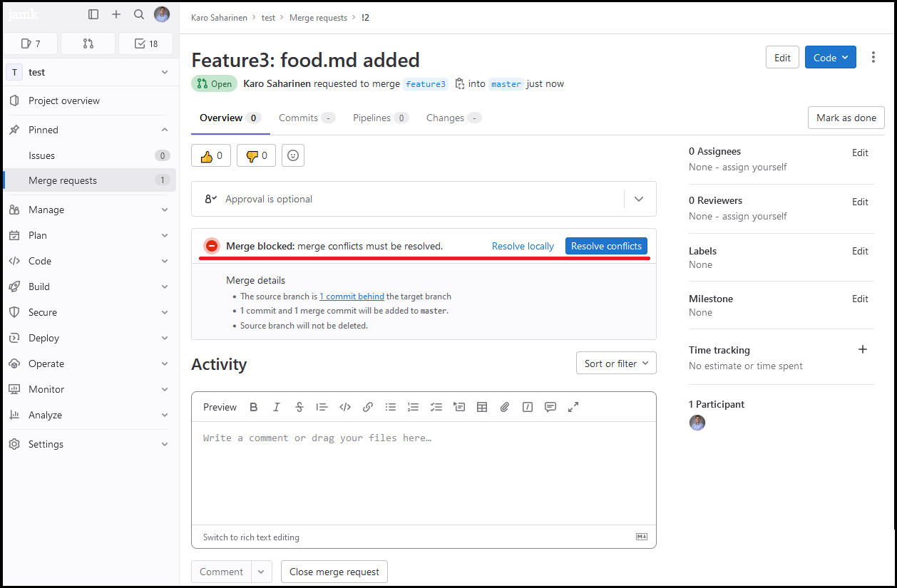
Task: Click the thumbs up reaction button
Action: click(x=211, y=155)
